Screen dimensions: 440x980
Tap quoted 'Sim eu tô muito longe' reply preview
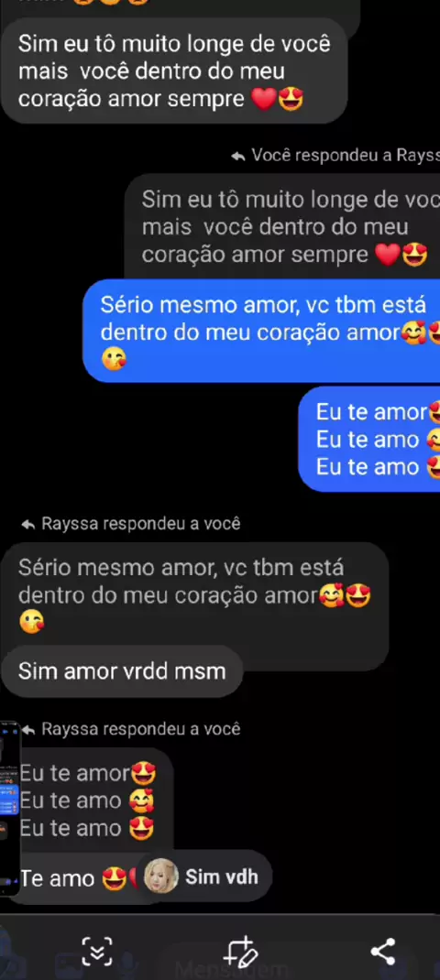click(x=282, y=226)
